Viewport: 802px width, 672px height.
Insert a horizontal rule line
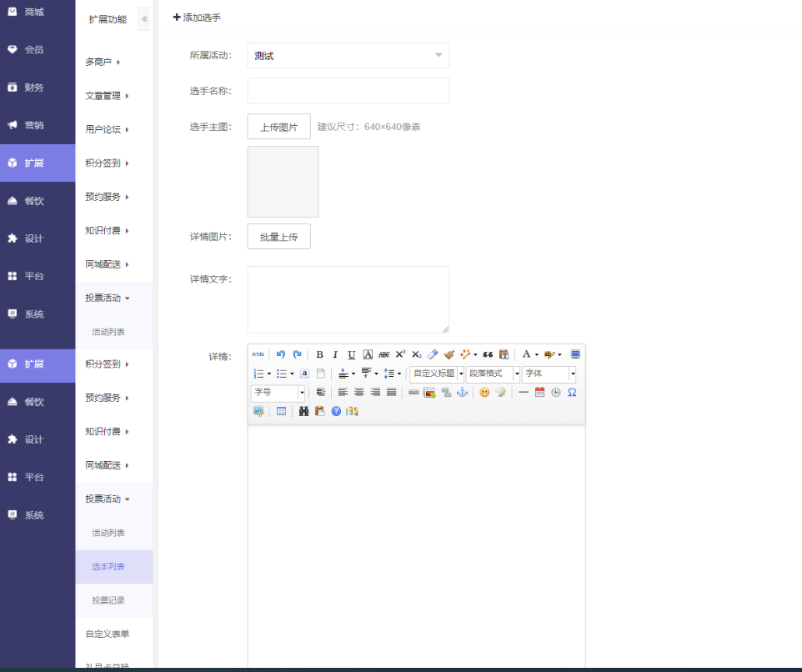(524, 393)
